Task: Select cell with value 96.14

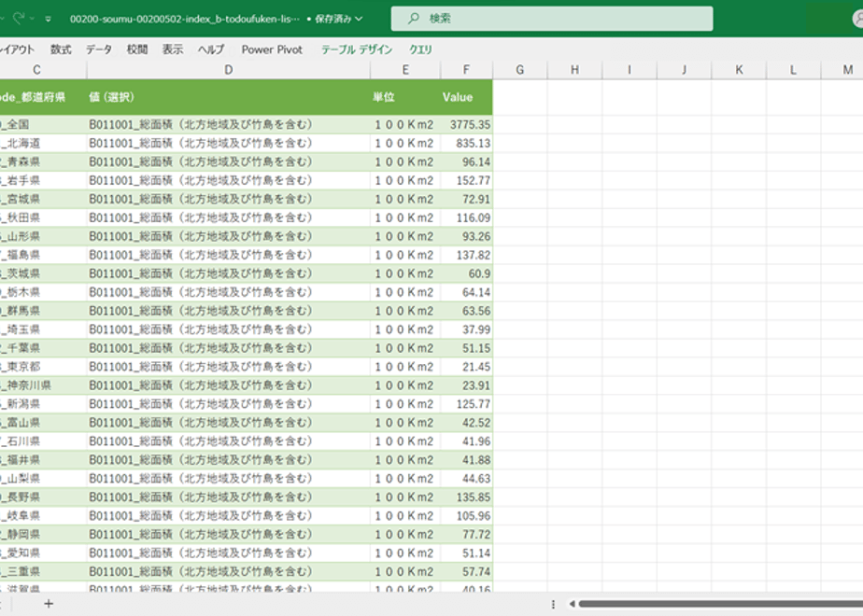Action: coord(466,162)
